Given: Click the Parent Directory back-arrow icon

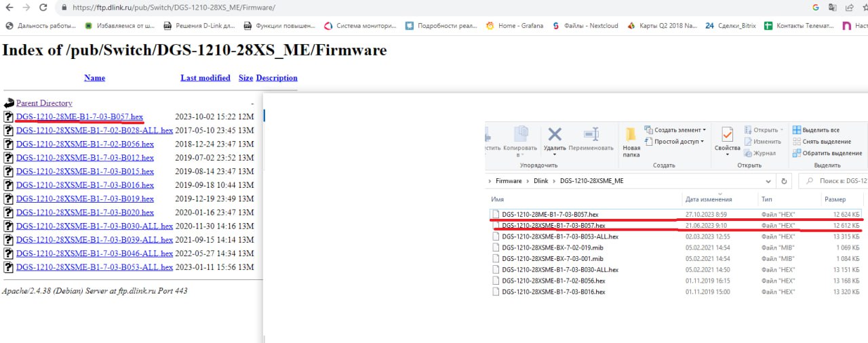Looking at the screenshot, I should tap(9, 103).
